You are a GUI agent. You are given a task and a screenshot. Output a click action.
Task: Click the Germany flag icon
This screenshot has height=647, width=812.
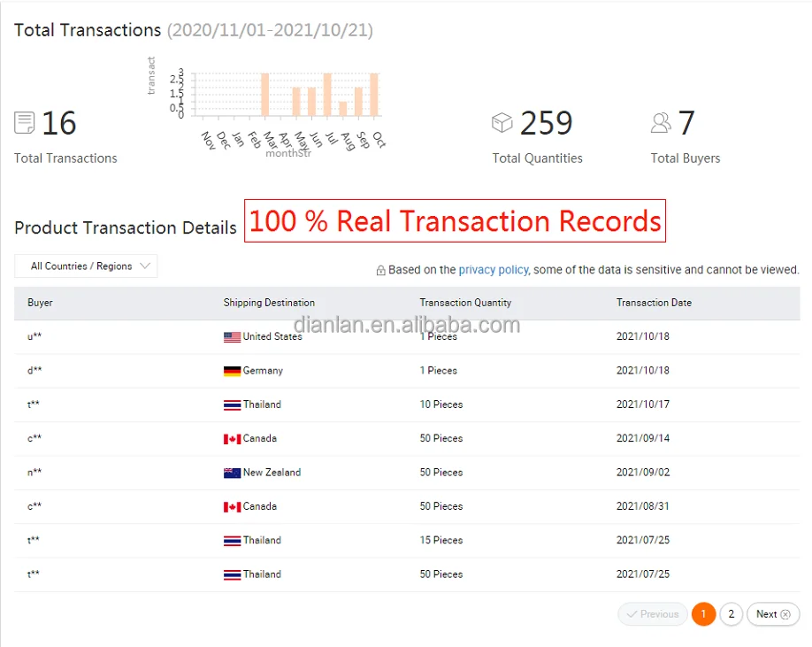pyautogui.click(x=232, y=371)
